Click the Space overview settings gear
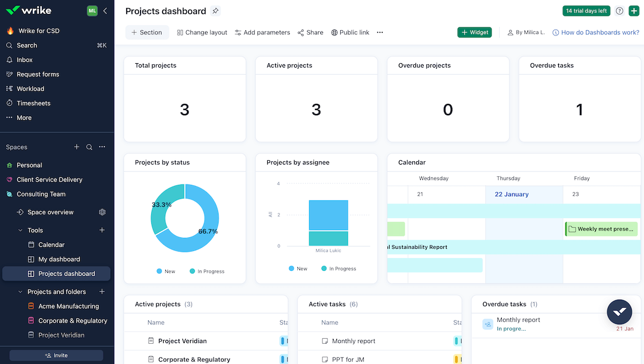Image resolution: width=644 pixels, height=364 pixels. click(102, 212)
